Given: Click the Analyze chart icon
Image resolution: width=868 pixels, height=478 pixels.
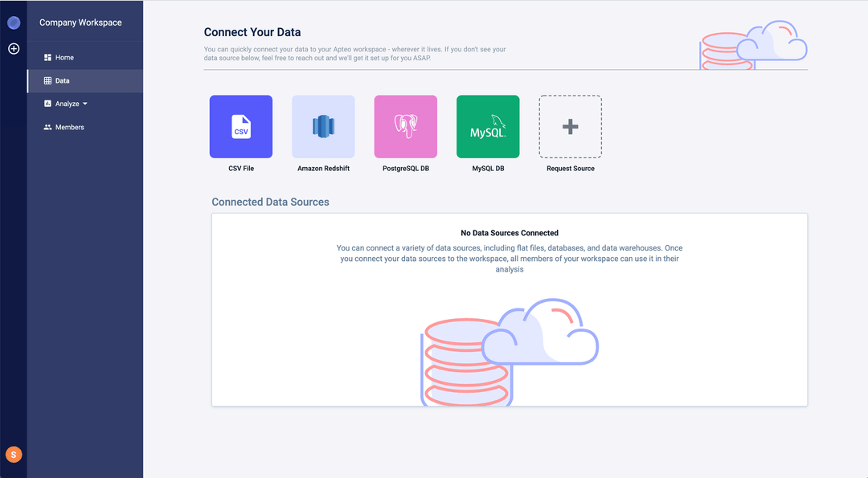Looking at the screenshot, I should tap(47, 104).
